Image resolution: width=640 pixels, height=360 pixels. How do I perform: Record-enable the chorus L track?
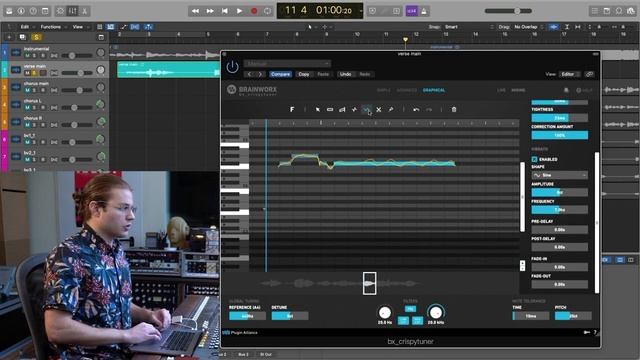coord(42,108)
